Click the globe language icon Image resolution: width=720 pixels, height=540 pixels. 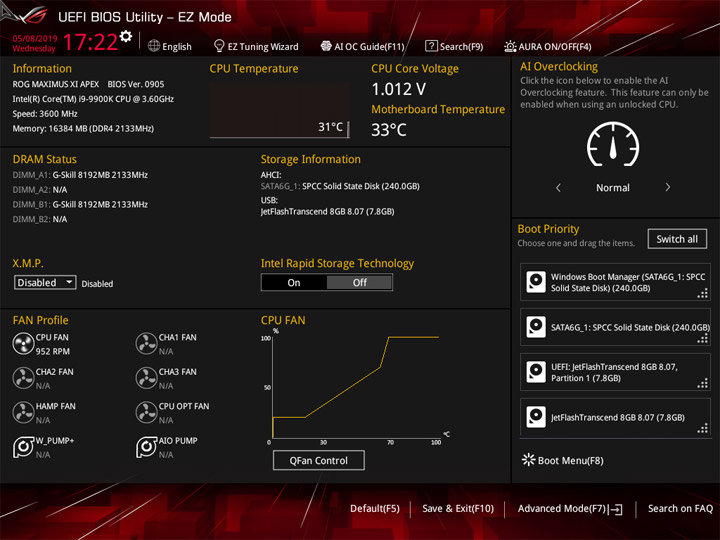[154, 46]
